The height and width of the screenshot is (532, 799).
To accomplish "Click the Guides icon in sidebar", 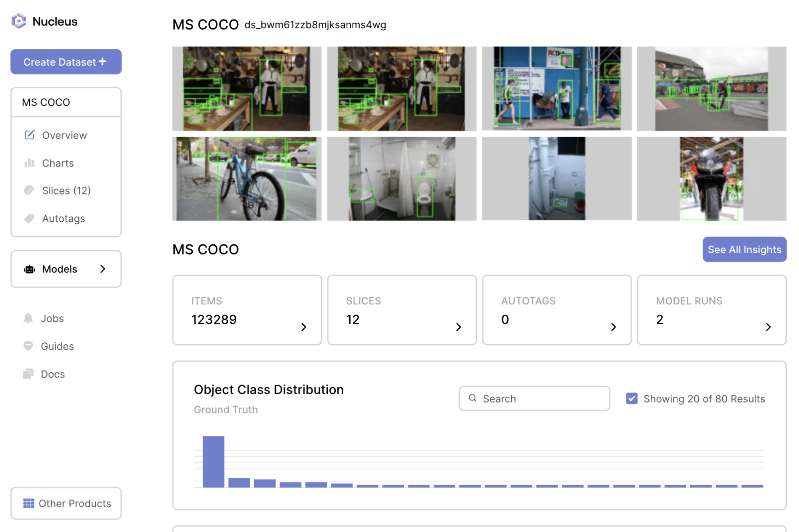I will [28, 346].
